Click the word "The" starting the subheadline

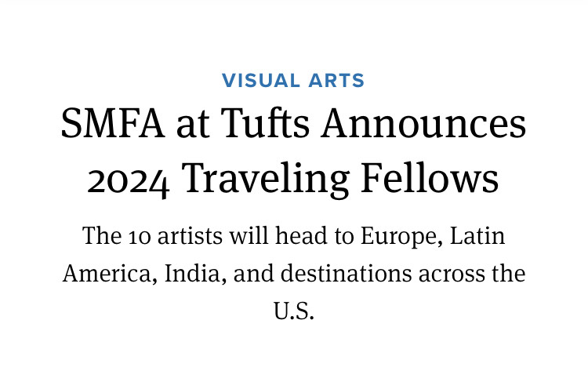[99, 235]
